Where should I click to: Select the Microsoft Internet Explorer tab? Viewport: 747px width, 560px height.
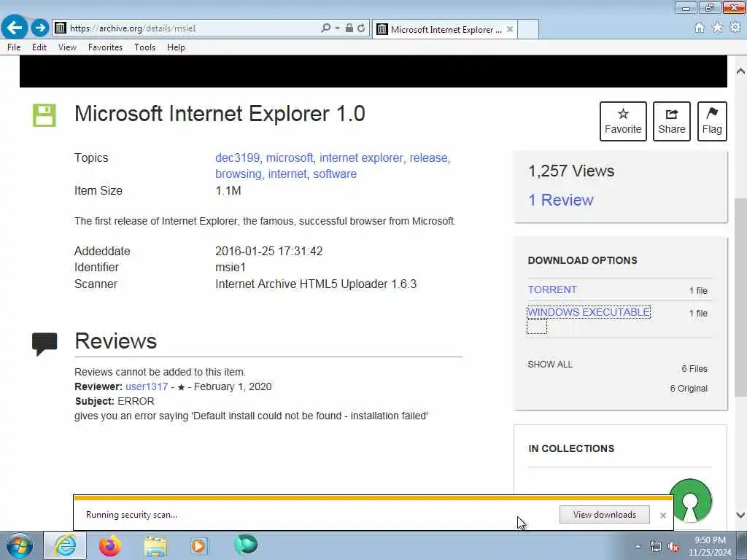[x=444, y=29]
